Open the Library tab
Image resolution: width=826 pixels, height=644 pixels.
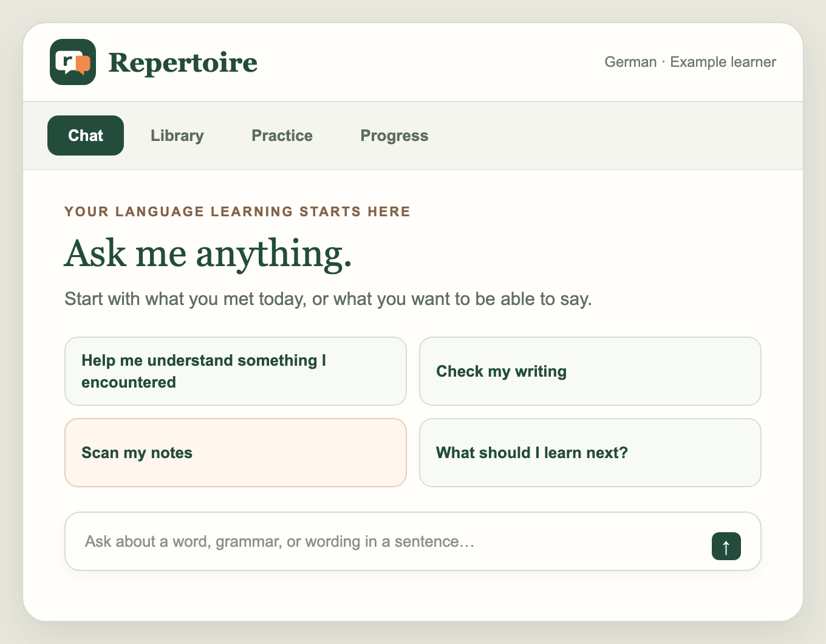tap(177, 135)
